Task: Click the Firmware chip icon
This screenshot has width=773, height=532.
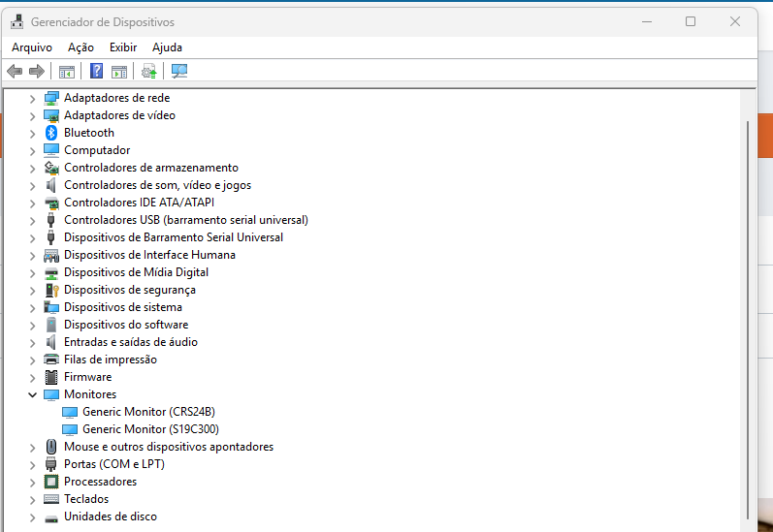Action: coord(51,377)
